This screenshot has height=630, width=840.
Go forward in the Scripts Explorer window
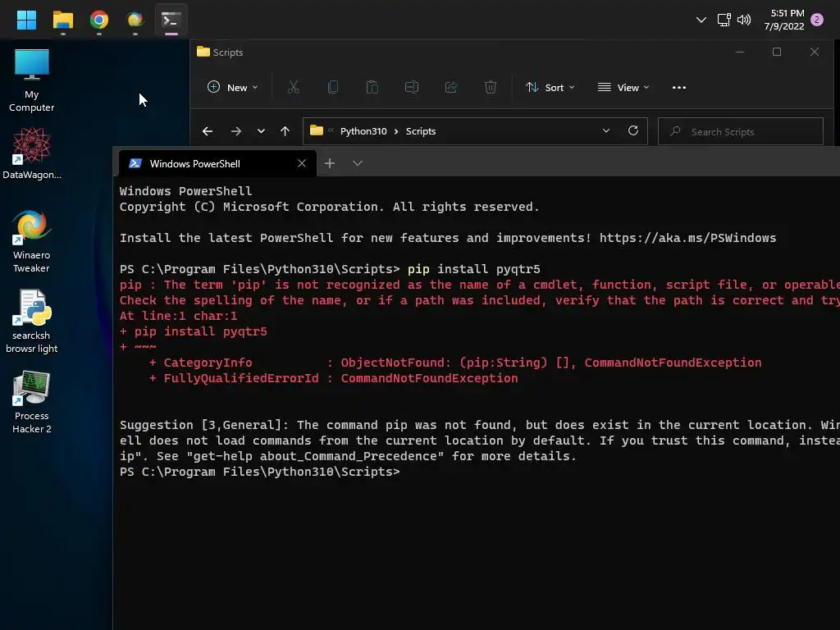click(x=235, y=131)
